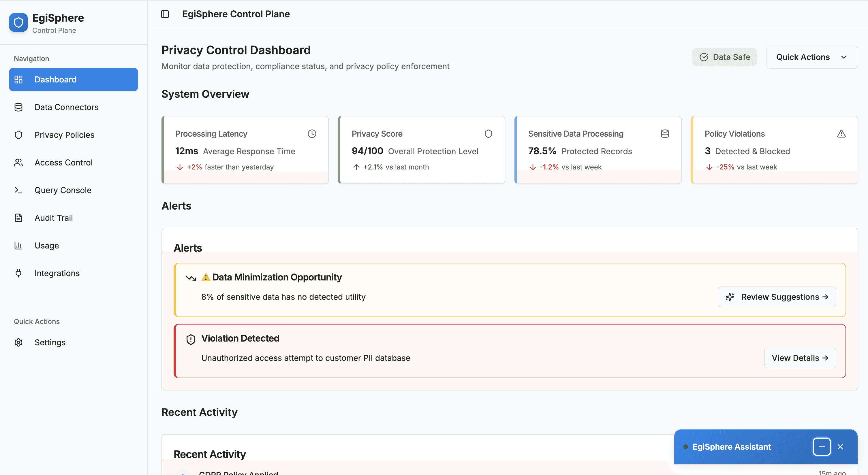
Task: Select the Privacy Score card title
Action: [x=377, y=134]
